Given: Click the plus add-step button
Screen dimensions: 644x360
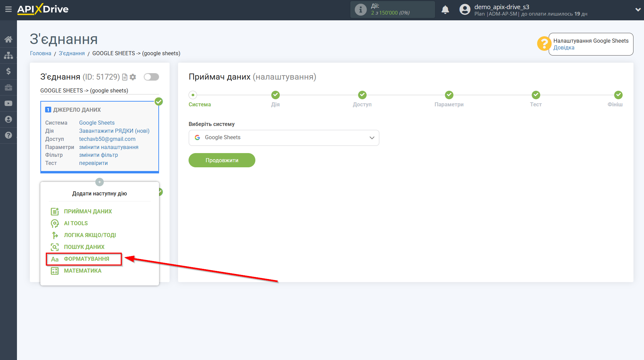Looking at the screenshot, I should [99, 182].
